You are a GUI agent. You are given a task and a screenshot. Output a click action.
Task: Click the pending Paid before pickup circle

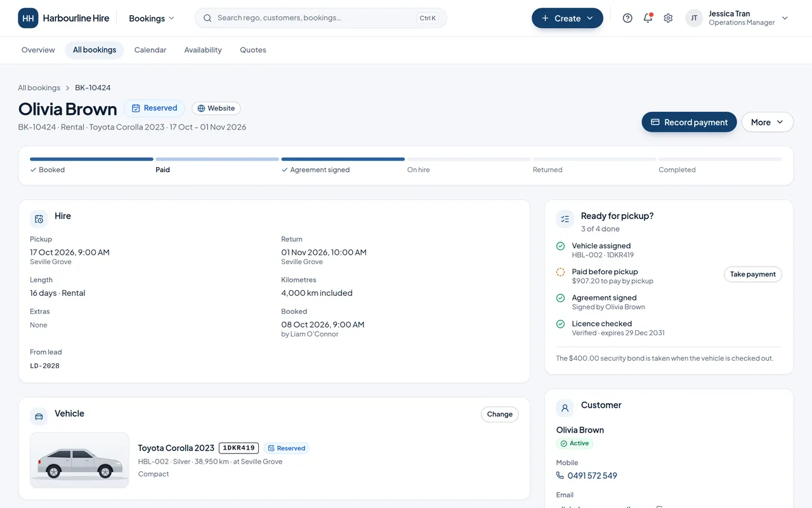pyautogui.click(x=561, y=272)
